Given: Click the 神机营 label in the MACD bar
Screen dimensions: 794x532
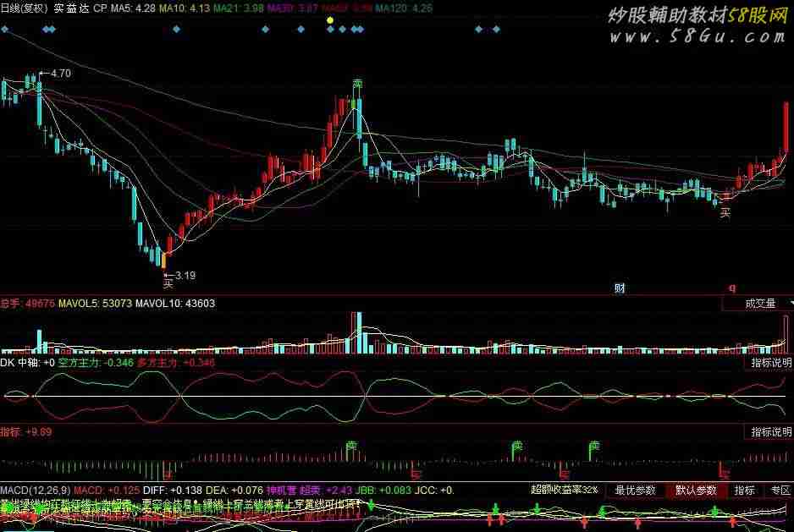Looking at the screenshot, I should (281, 491).
